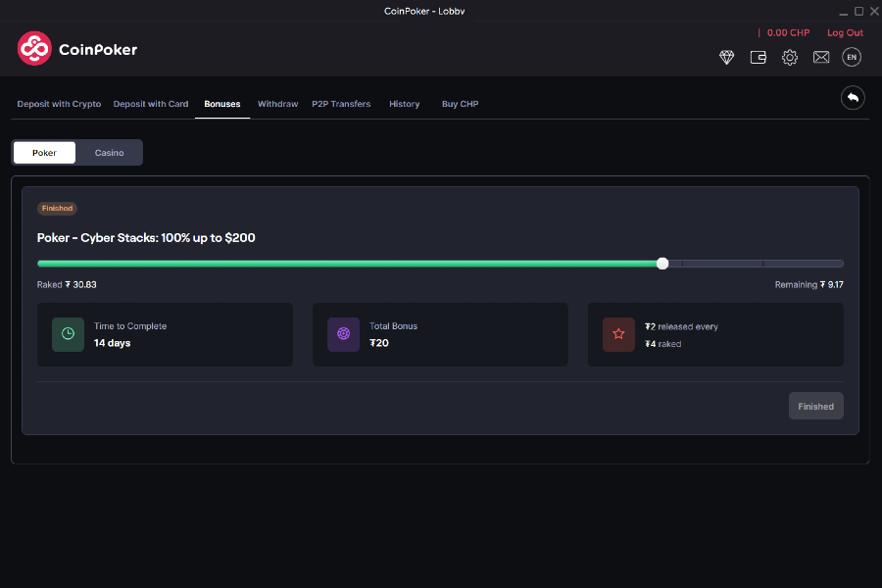Image resolution: width=882 pixels, height=588 pixels.
Task: Click the bonus progress bar handle
Action: [662, 264]
